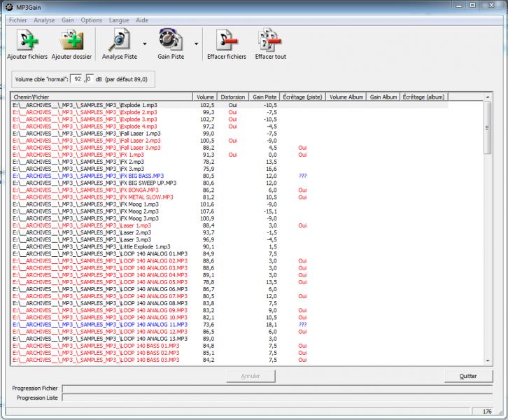
Task: Click the Effacer fichiers icon
Action: 226,41
